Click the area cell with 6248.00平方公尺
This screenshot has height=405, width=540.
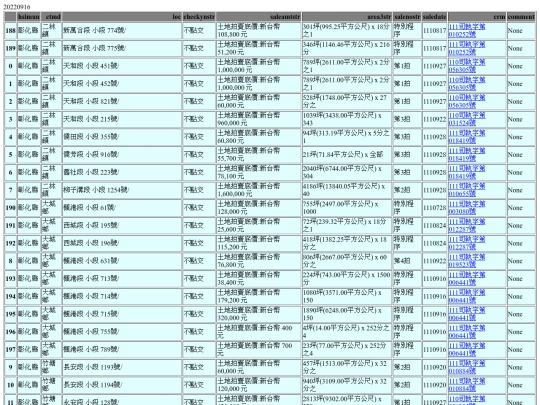[x=347, y=314]
